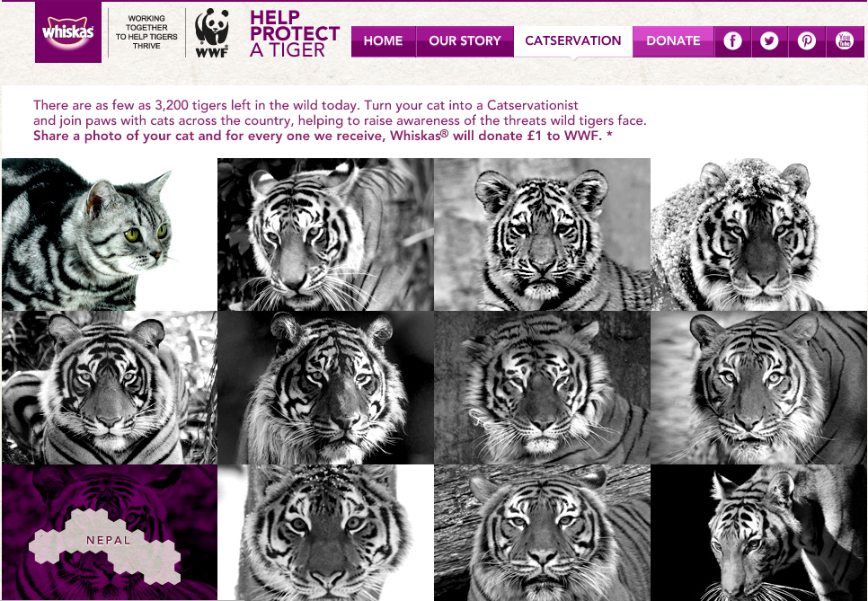868x601 pixels.
Task: Select the silver tabby cat photo
Action: (110, 234)
